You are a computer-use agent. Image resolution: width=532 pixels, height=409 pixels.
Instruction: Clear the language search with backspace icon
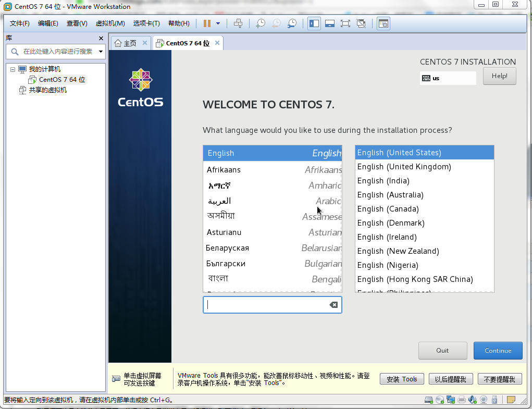pos(333,305)
